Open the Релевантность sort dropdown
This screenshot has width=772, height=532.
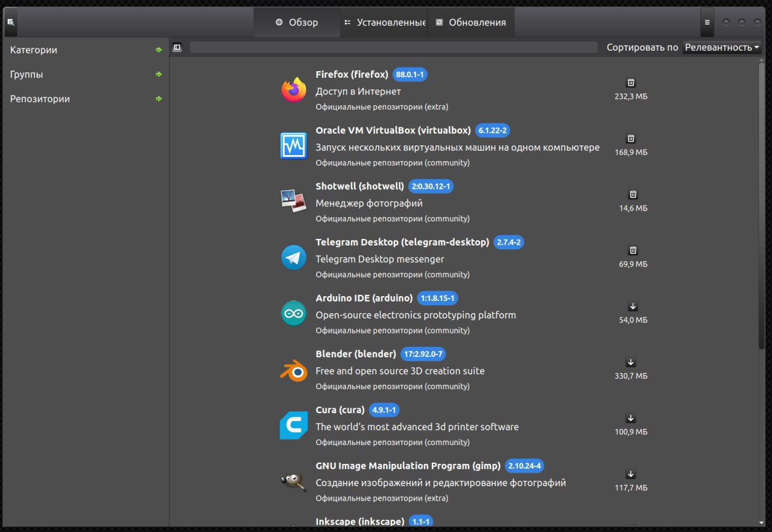click(x=722, y=47)
